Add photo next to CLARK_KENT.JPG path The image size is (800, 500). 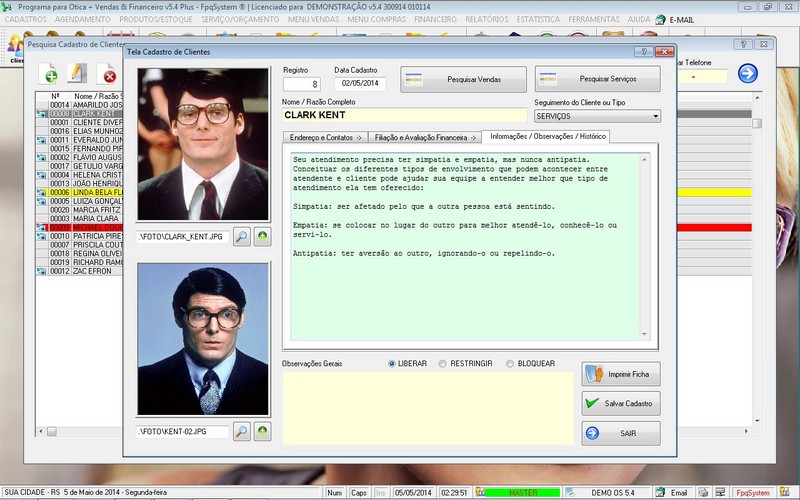point(262,237)
